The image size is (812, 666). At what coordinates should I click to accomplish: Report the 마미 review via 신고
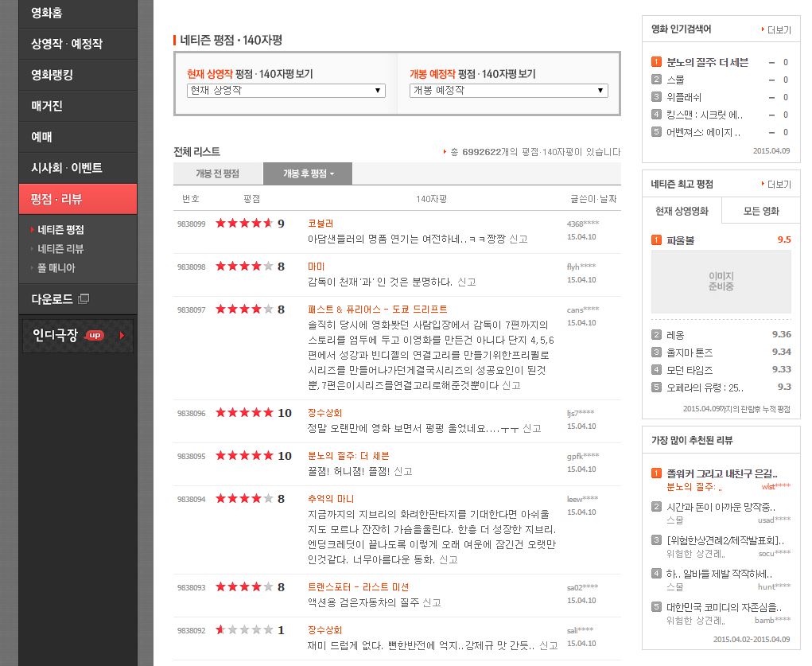[467, 282]
